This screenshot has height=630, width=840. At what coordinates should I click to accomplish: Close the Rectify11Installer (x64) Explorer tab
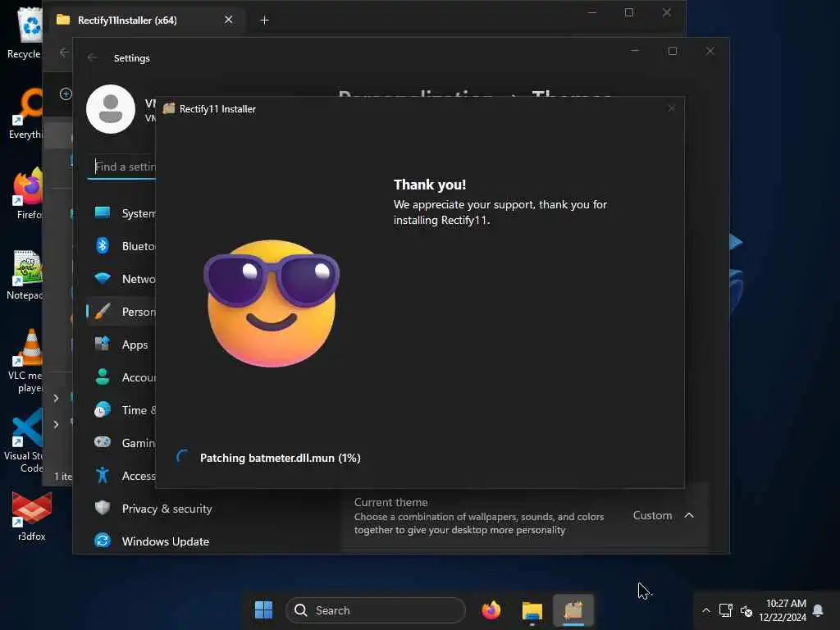click(x=229, y=20)
